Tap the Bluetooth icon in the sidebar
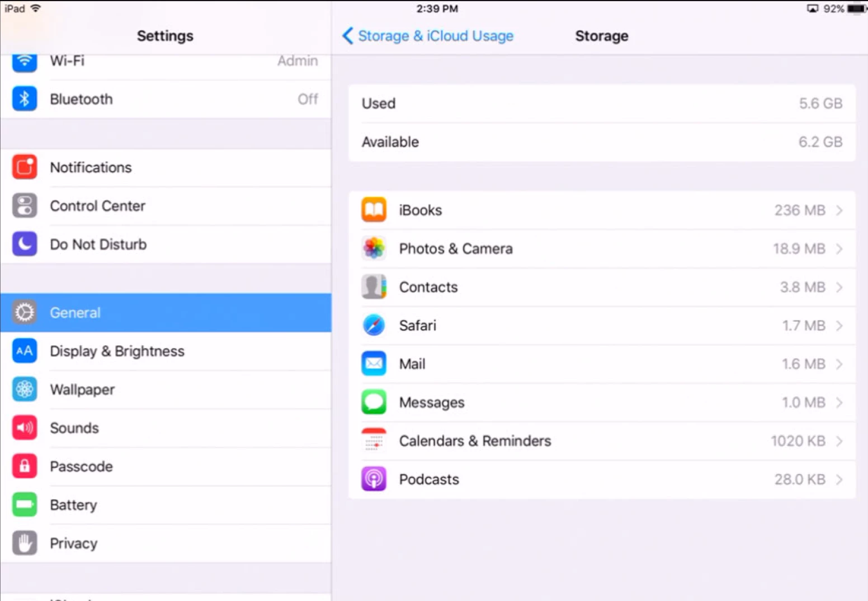 coord(25,99)
